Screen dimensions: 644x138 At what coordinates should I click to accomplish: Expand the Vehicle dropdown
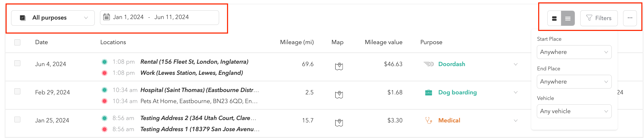click(x=574, y=111)
